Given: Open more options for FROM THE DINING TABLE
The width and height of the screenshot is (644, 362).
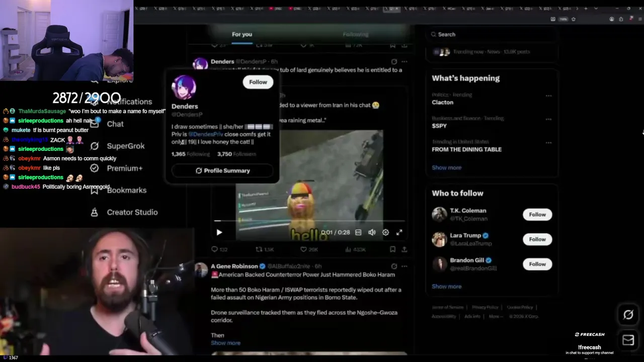Looking at the screenshot, I should click(x=548, y=142).
